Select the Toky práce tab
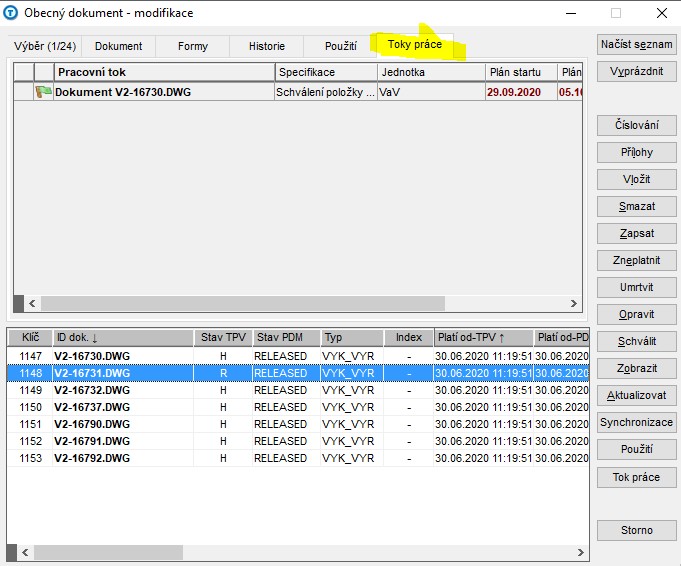Image resolution: width=681 pixels, height=566 pixels. [415, 44]
